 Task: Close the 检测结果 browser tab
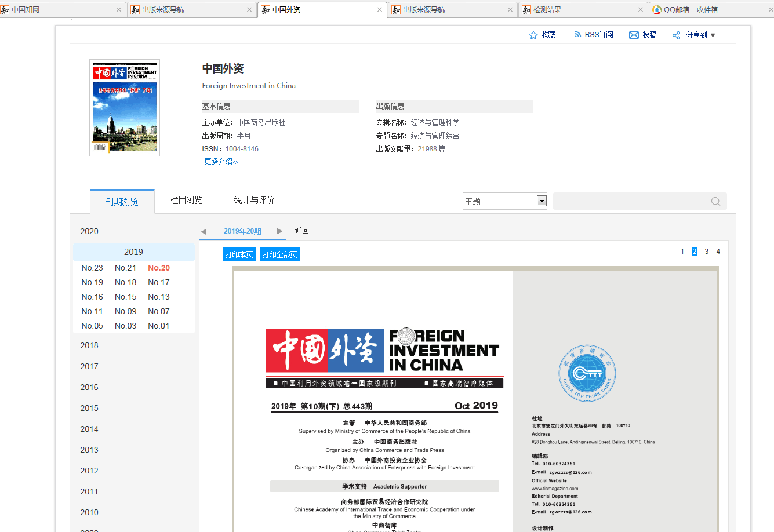click(641, 10)
